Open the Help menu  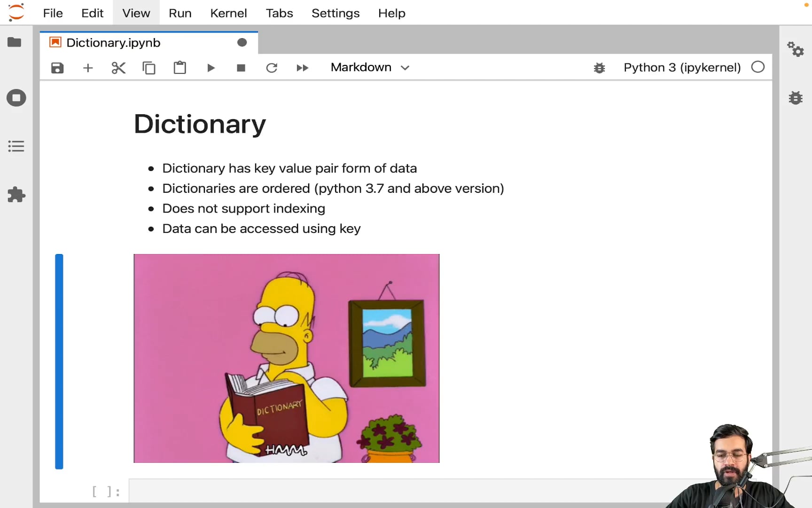[x=392, y=13]
